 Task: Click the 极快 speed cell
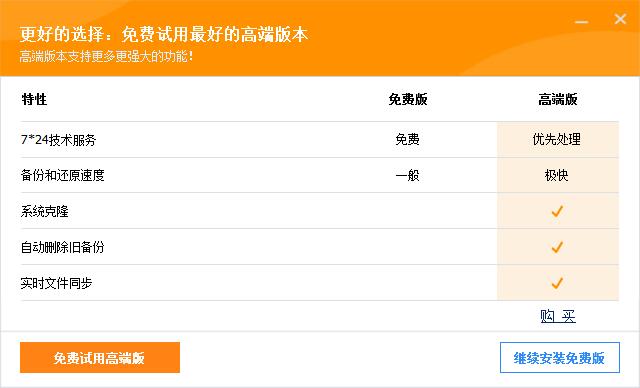pyautogui.click(x=556, y=175)
